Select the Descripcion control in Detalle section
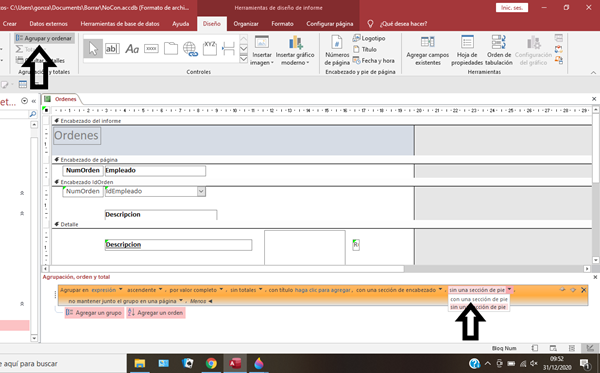600x373 pixels. (178, 245)
